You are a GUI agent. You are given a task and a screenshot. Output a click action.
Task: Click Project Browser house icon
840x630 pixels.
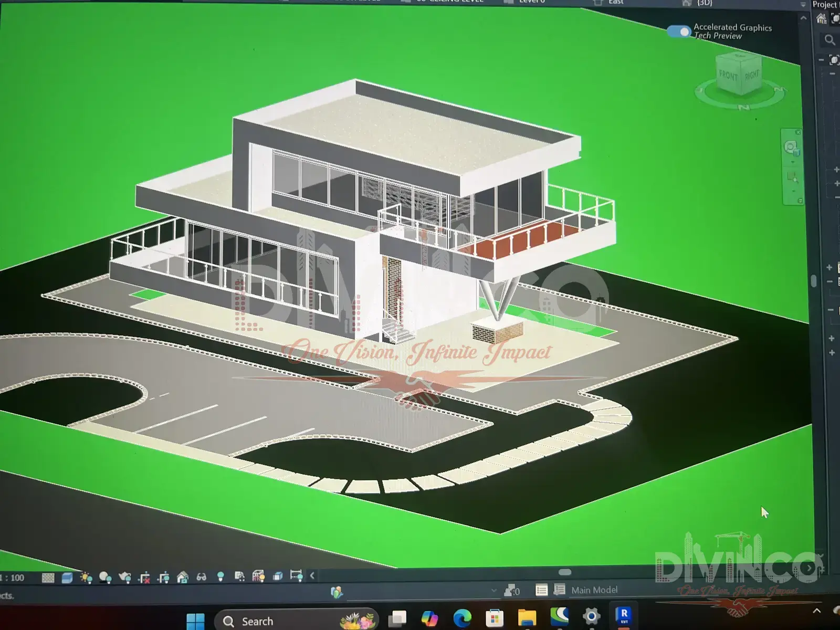[x=822, y=19]
